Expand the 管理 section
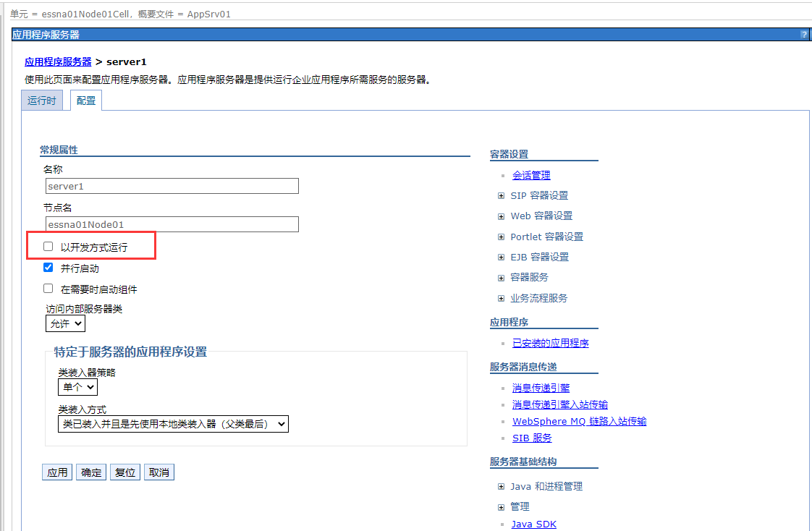The width and height of the screenshot is (812, 531). (501, 506)
